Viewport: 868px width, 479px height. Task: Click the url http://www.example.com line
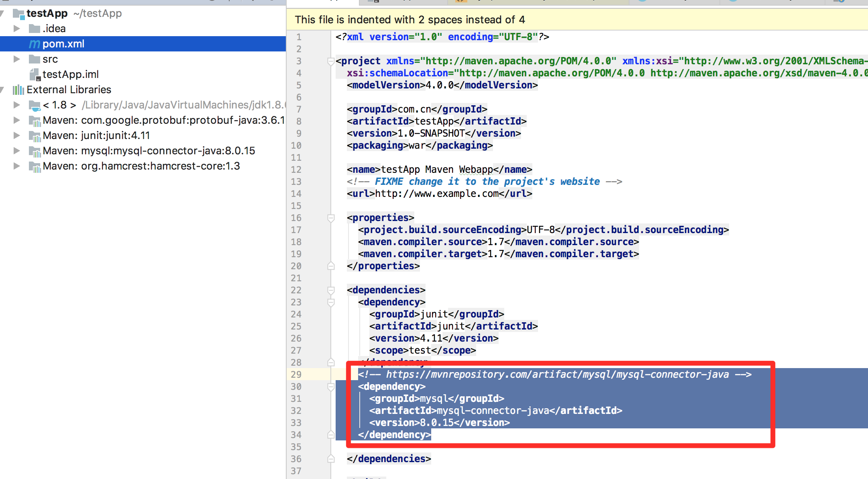[440, 194]
